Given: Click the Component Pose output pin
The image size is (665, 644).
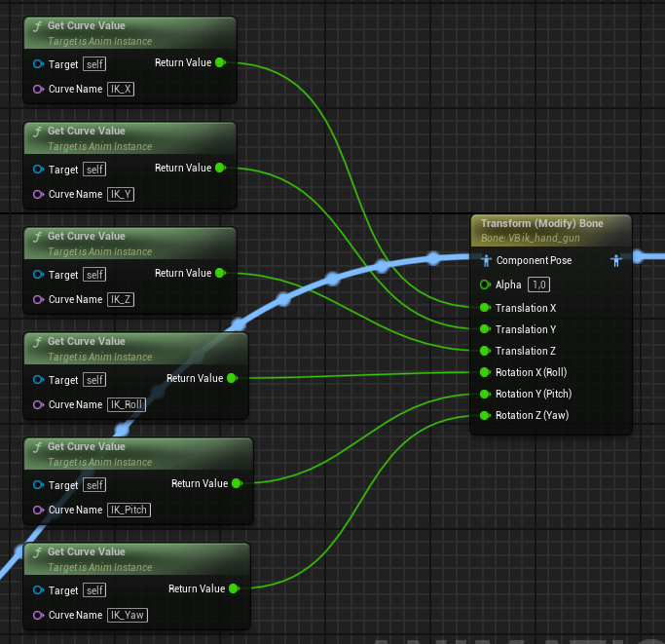Looking at the screenshot, I should [x=616, y=261].
